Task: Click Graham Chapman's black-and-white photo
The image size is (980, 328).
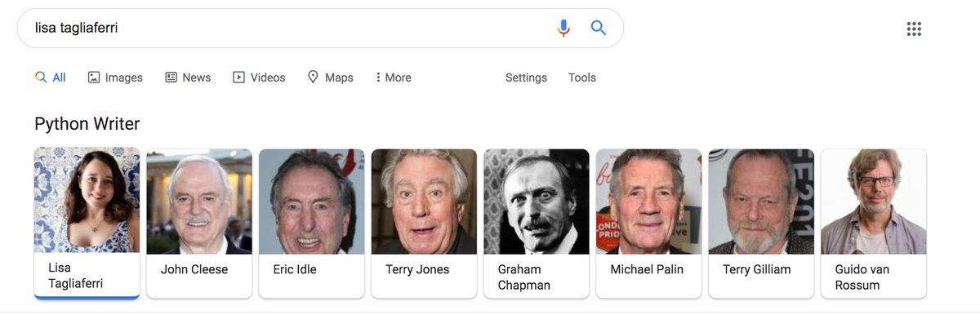Action: (537, 202)
